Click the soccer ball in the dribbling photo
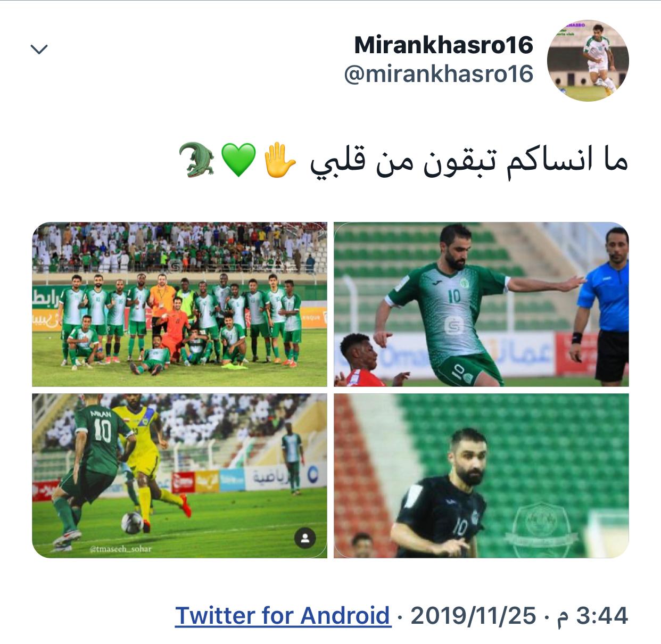The image size is (661, 644). click(131, 523)
